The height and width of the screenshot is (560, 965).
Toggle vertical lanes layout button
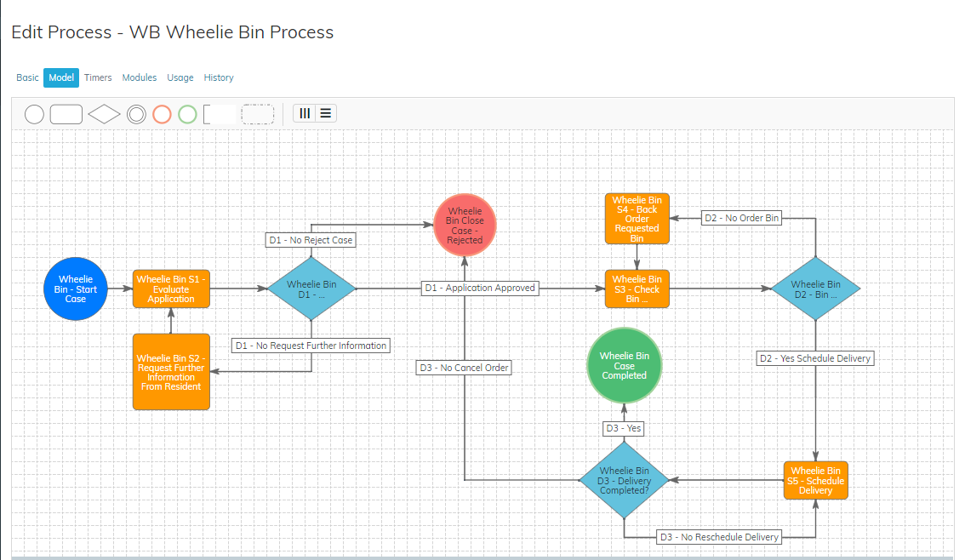(x=305, y=113)
